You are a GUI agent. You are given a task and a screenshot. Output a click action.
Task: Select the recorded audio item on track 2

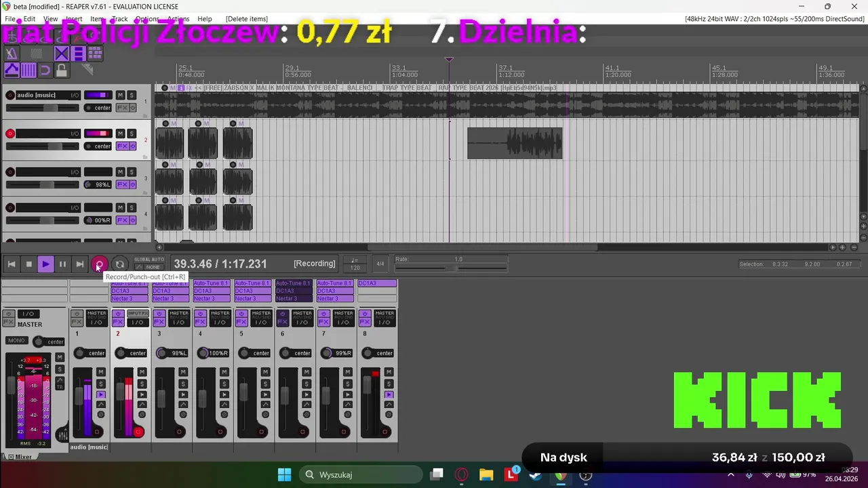(515, 143)
